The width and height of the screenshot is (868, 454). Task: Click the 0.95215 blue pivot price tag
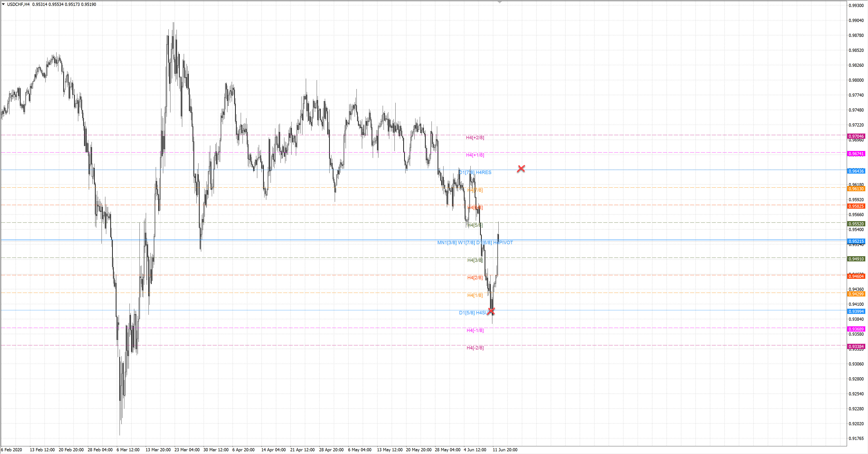[856, 241]
